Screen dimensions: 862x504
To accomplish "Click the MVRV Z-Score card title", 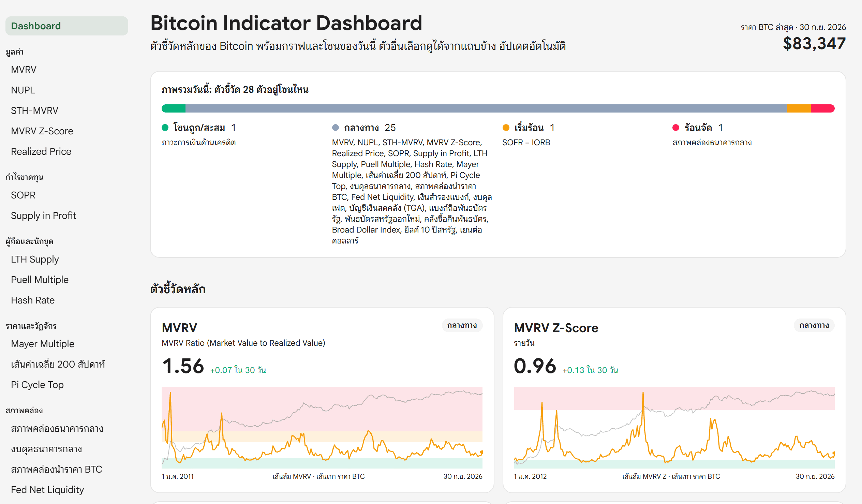I will 556,328.
